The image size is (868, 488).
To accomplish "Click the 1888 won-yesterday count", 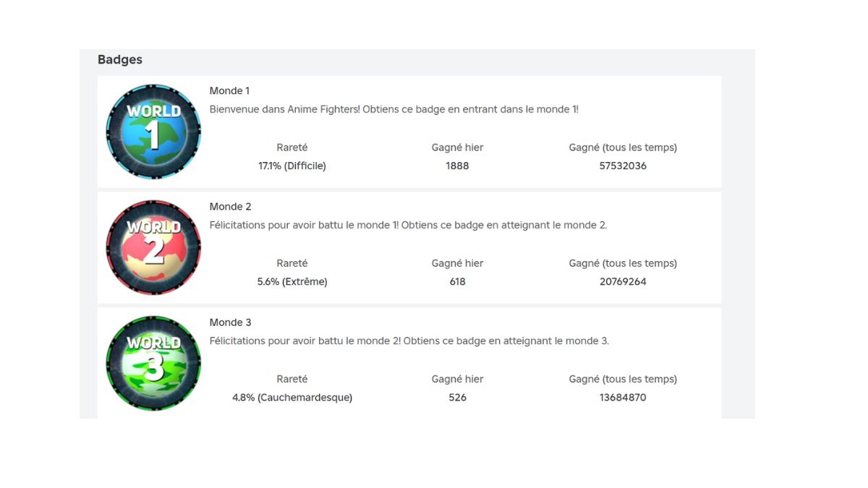I will point(457,166).
